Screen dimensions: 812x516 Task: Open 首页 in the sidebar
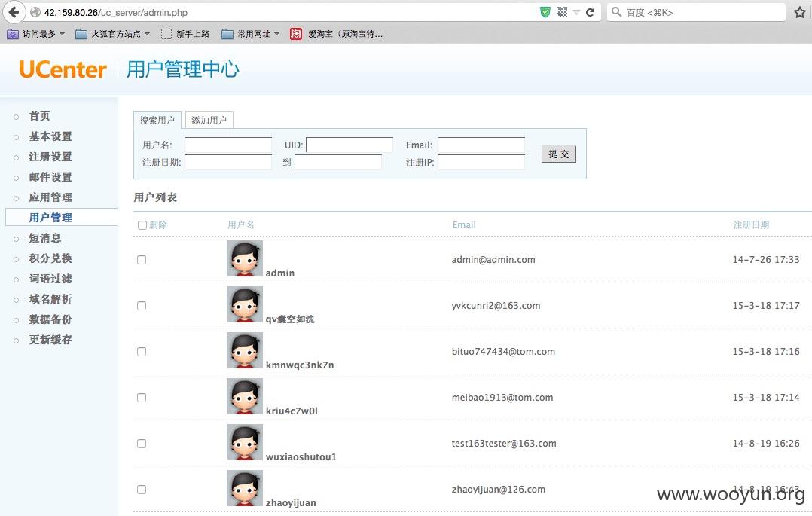tap(39, 116)
